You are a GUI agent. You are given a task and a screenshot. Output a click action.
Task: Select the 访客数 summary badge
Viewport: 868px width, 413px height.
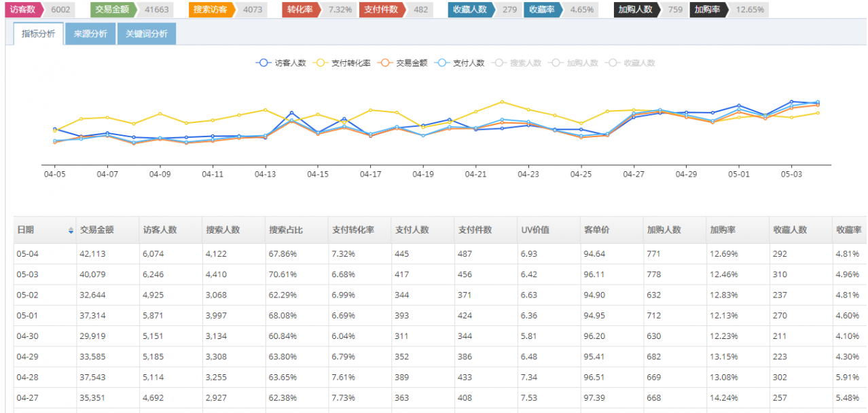[x=24, y=10]
